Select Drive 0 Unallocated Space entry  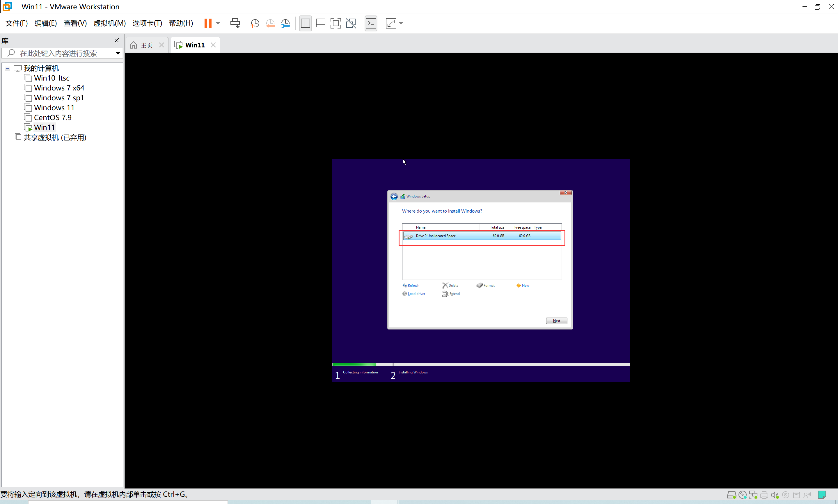coord(482,236)
